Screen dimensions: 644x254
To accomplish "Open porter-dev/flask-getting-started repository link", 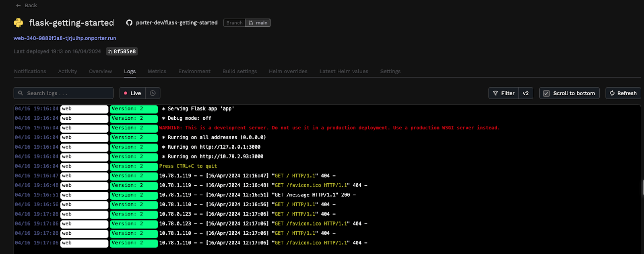I will [177, 23].
